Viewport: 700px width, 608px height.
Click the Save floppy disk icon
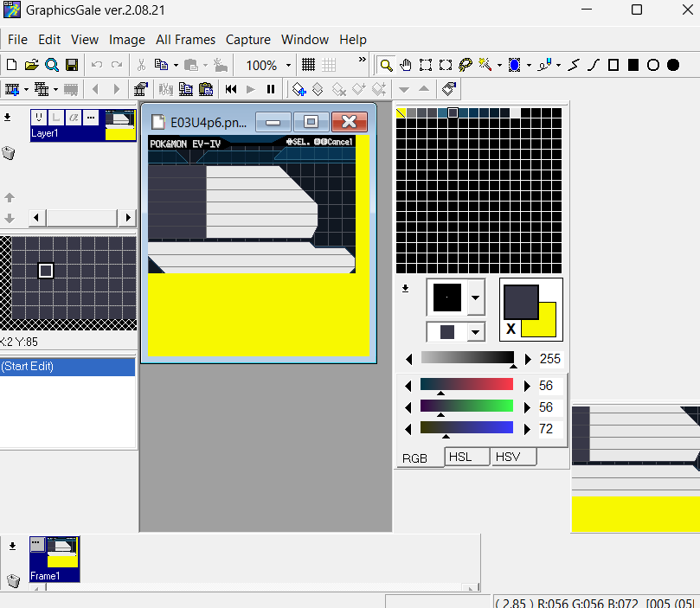point(72,65)
